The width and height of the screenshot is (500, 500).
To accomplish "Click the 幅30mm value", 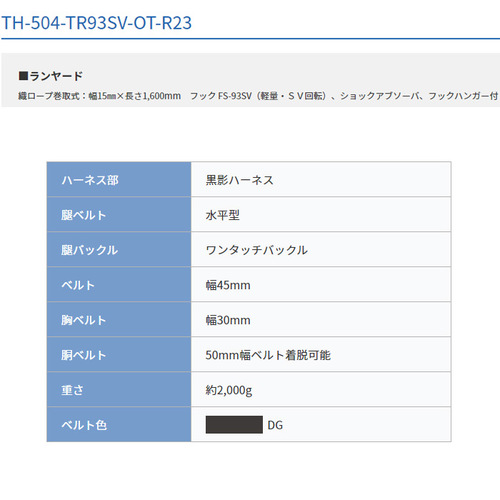I will click(228, 320).
